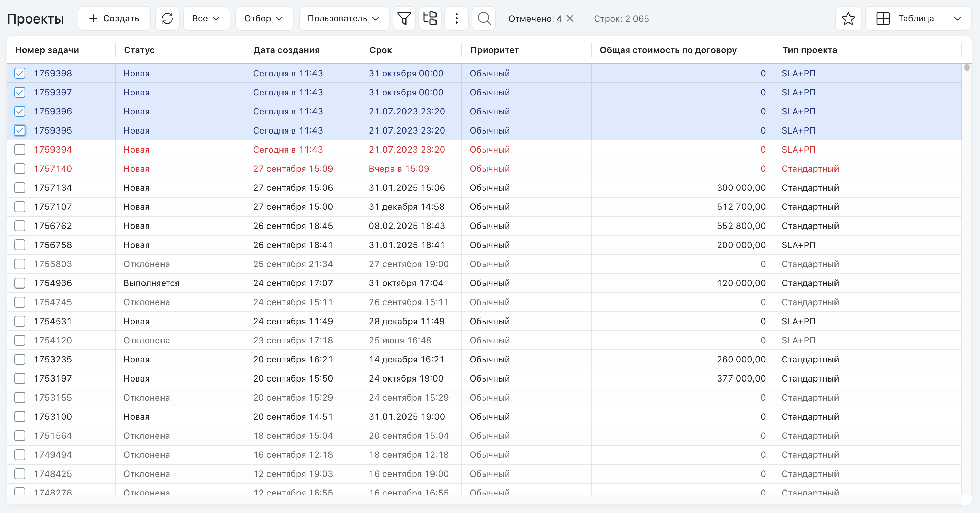The width and height of the screenshot is (980, 513).
Task: Check the checkbox for task 1759394
Action: (20, 150)
